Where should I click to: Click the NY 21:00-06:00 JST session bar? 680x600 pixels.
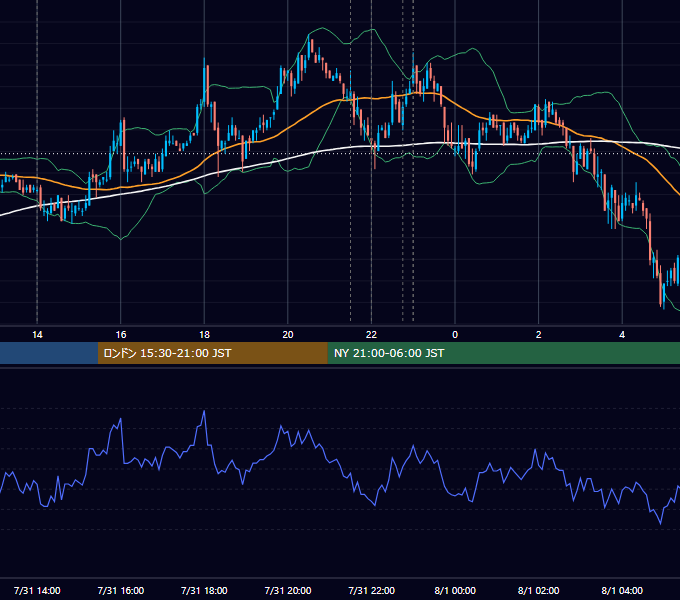pyautogui.click(x=503, y=353)
